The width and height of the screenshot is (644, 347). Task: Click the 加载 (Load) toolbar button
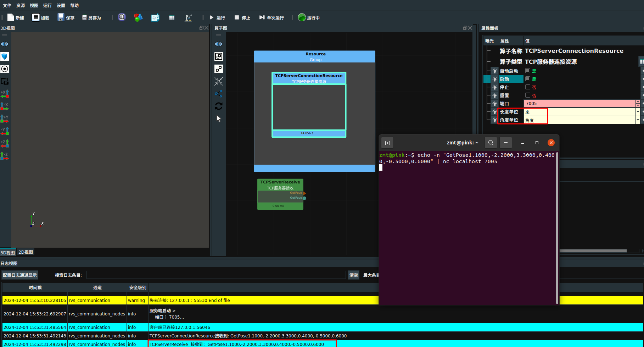[41, 18]
